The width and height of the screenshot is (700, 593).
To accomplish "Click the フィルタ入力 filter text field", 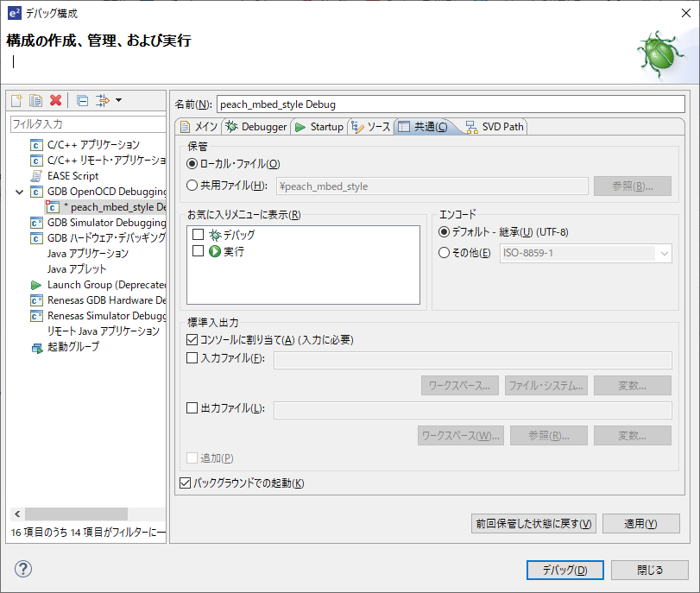I will point(87,124).
